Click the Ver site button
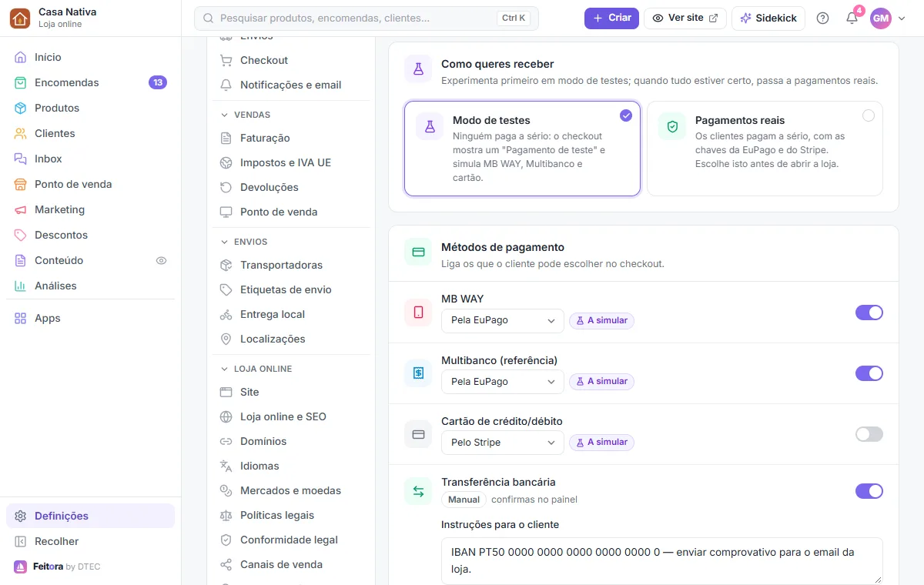 [685, 18]
